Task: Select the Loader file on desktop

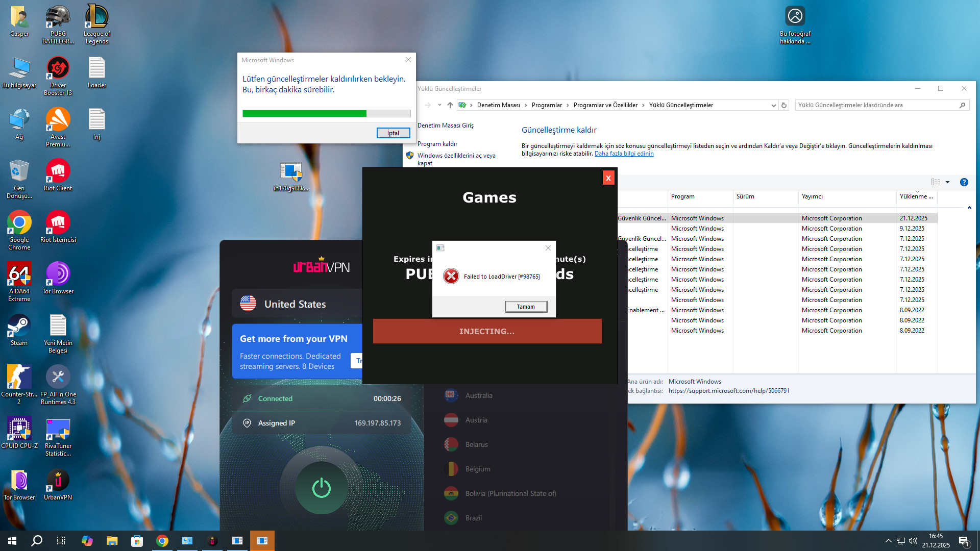Action: pos(97,72)
